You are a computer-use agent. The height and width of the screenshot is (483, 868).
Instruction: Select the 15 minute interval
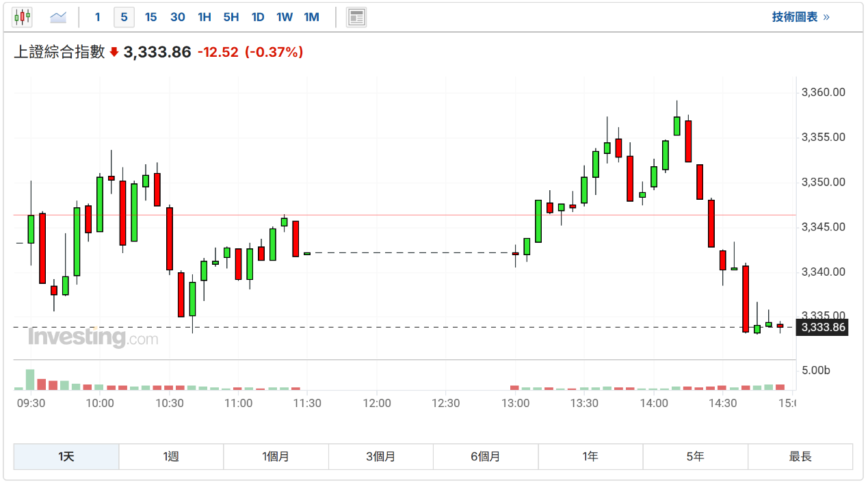click(150, 17)
